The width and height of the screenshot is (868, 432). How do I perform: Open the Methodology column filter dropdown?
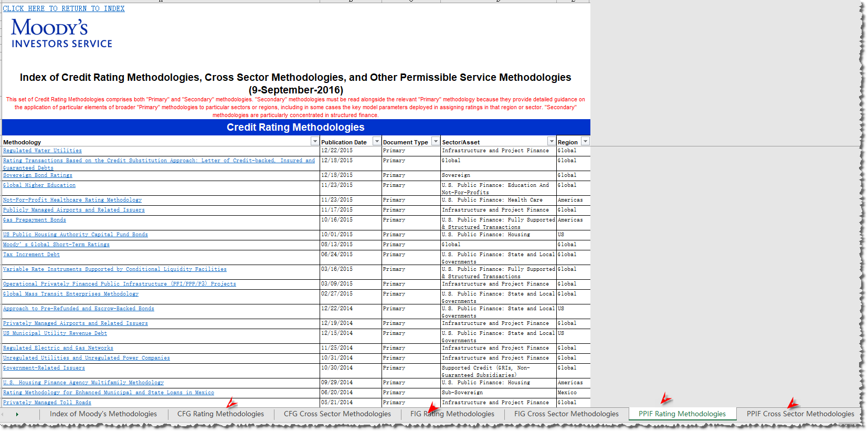click(x=315, y=141)
